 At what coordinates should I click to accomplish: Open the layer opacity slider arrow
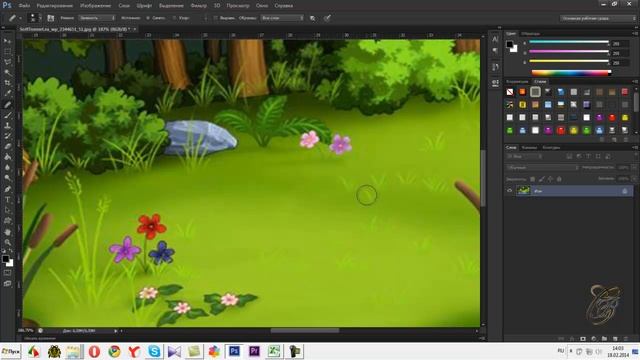click(x=634, y=167)
